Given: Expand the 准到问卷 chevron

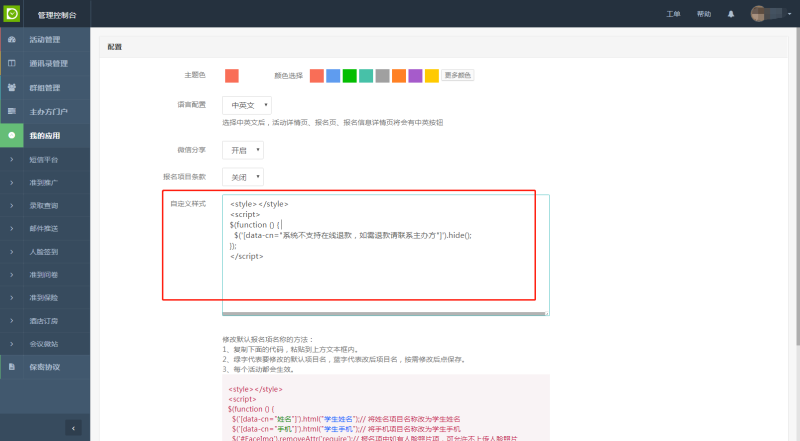Looking at the screenshot, I should coord(12,275).
